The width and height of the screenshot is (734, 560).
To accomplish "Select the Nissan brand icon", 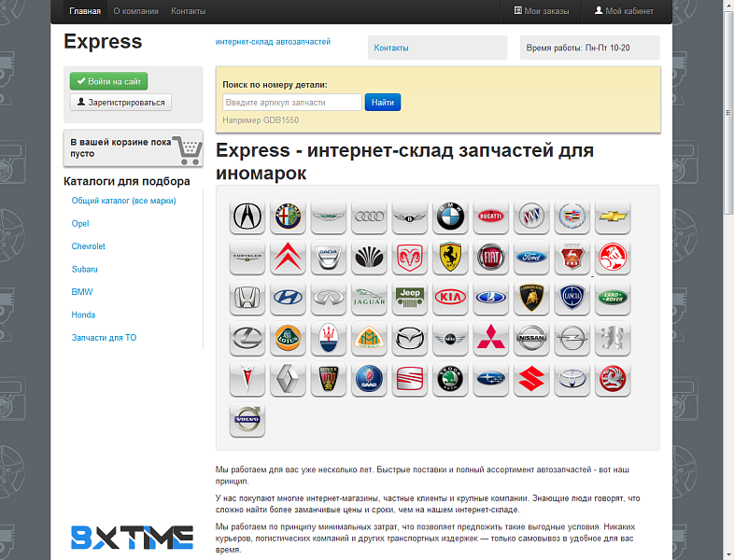I will [x=531, y=338].
